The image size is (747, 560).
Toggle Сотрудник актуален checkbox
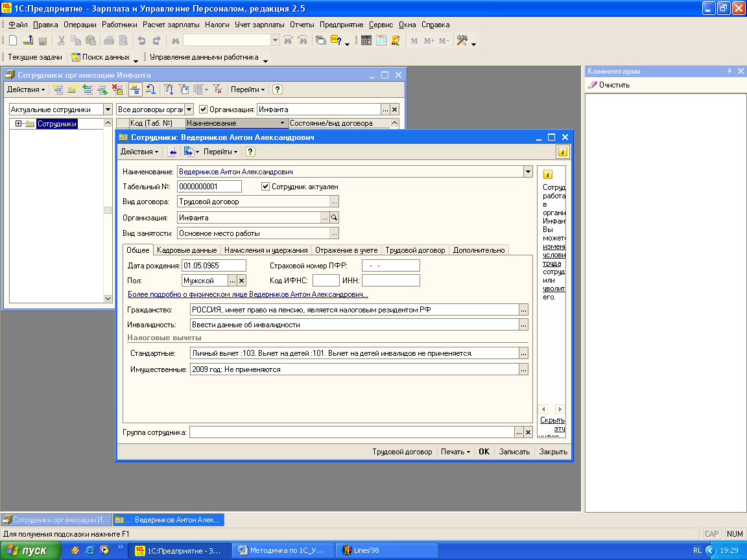(265, 187)
